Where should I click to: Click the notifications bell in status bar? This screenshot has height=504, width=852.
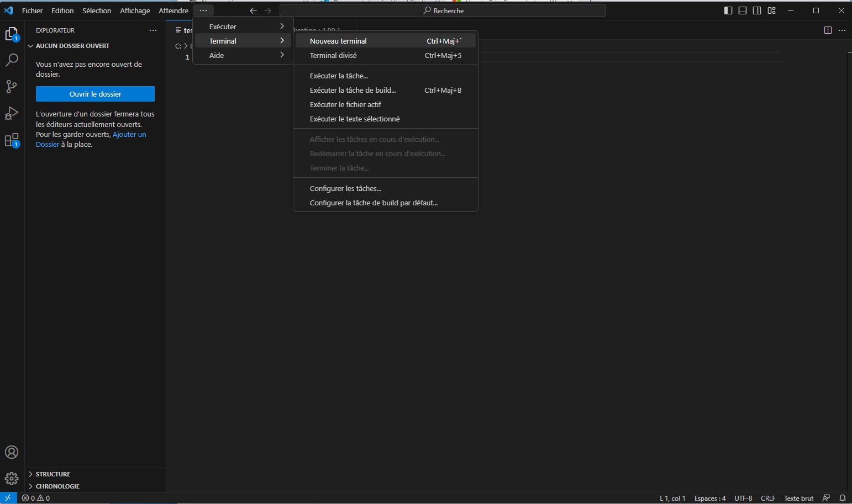pos(843,498)
